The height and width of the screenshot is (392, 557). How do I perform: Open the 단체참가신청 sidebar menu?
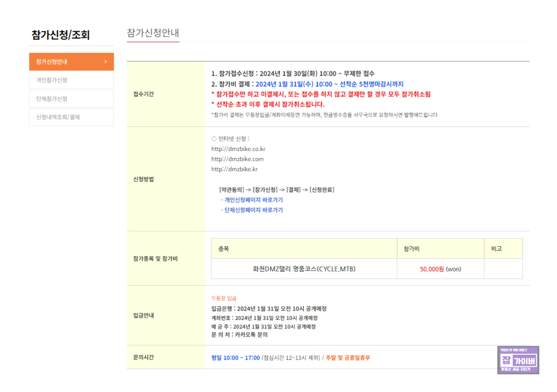(52, 99)
